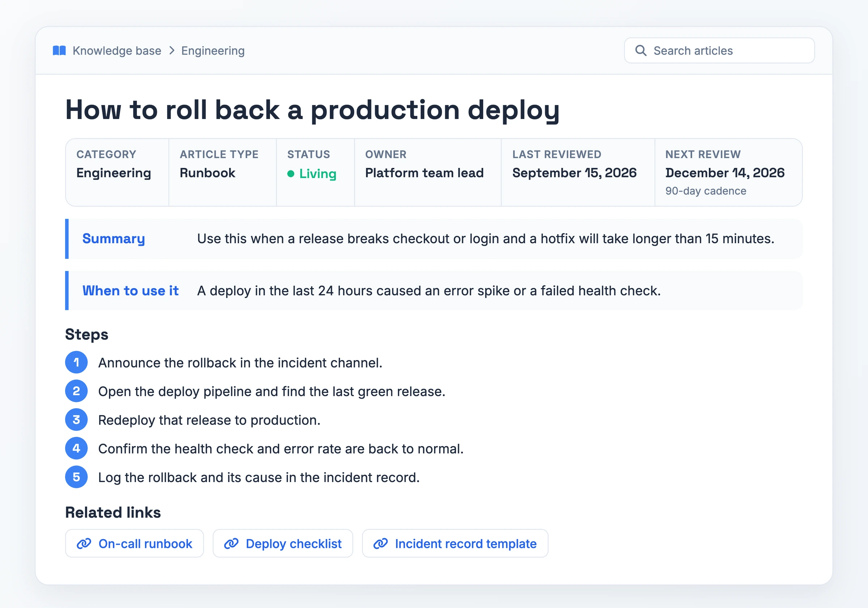868x608 pixels.
Task: Click the 'Steps' heading
Action: 86,334
